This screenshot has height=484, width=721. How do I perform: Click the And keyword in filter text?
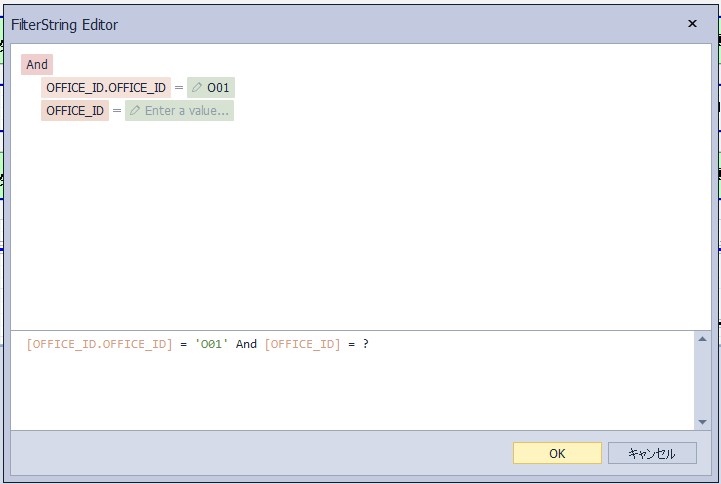[x=246, y=344]
